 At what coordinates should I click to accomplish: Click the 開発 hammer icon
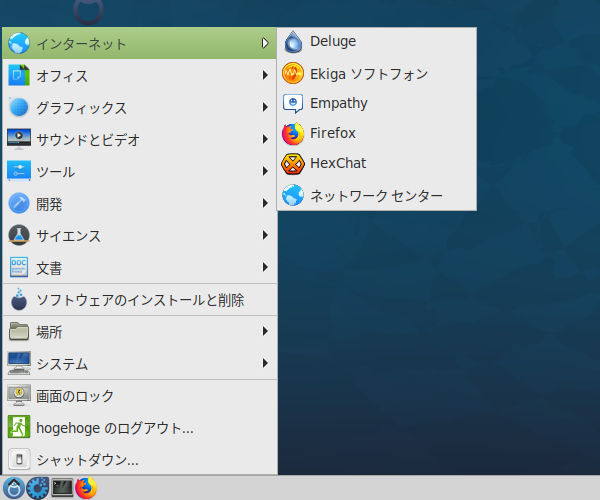(19, 203)
